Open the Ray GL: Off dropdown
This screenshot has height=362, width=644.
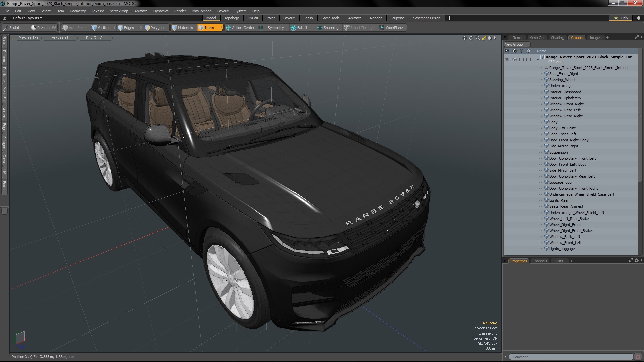coord(95,38)
